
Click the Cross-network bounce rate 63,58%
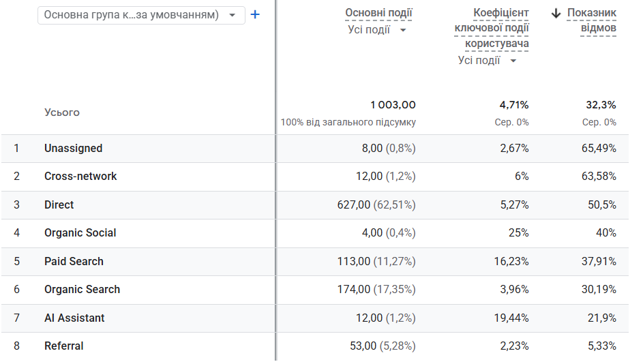[x=599, y=177]
